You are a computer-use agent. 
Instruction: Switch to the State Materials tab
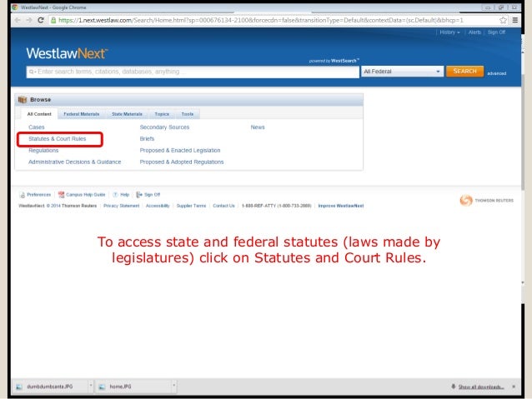coord(127,114)
